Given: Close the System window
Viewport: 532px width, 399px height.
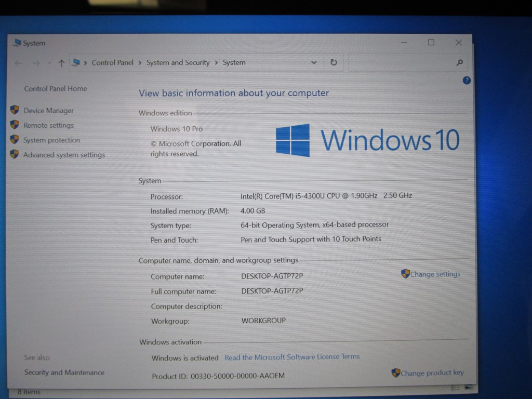Looking at the screenshot, I should pos(459,43).
